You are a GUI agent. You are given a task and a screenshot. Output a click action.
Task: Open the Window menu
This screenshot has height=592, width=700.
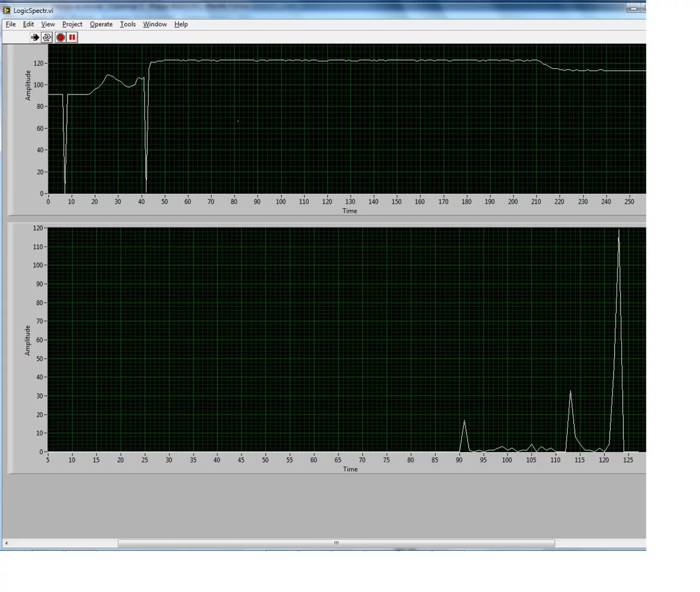pos(155,24)
